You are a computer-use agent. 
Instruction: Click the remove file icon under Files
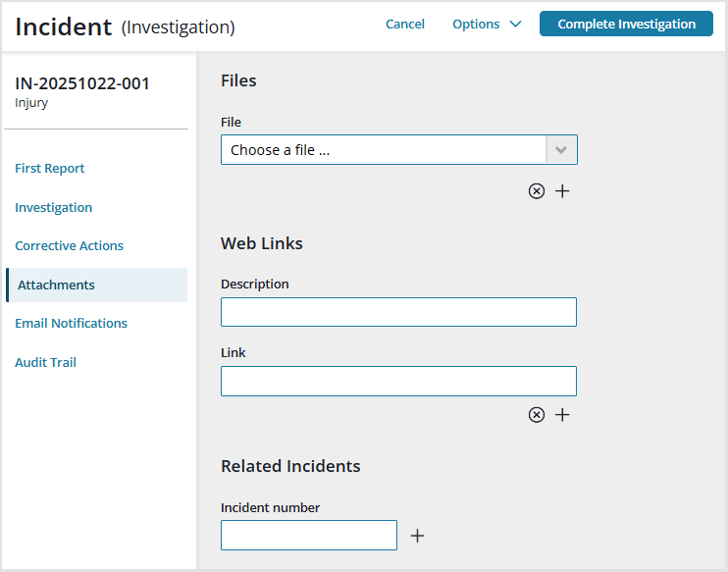(536, 191)
